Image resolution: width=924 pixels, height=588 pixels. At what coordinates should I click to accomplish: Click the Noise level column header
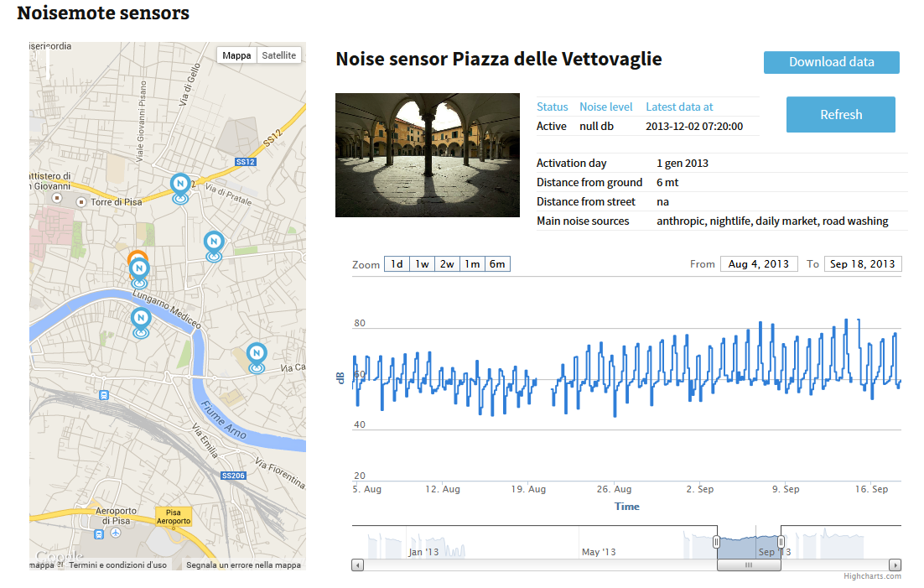click(605, 107)
